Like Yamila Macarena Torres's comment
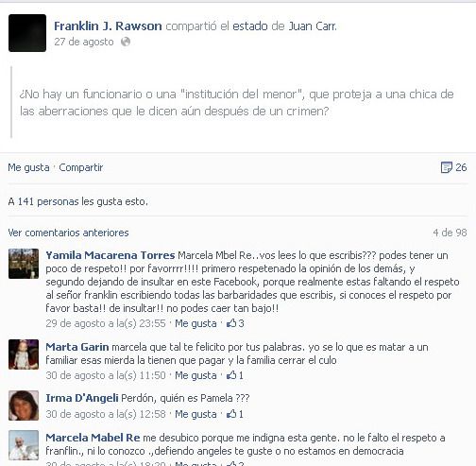 tap(195, 323)
